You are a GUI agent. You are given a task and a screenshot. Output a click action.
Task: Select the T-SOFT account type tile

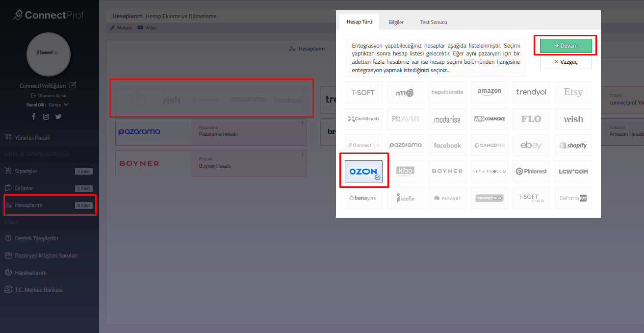point(363,92)
